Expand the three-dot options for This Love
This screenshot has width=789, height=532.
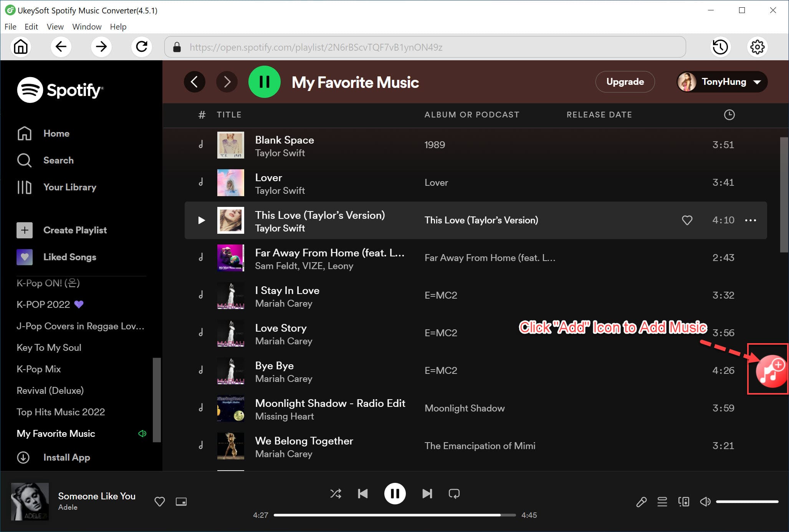[751, 220]
